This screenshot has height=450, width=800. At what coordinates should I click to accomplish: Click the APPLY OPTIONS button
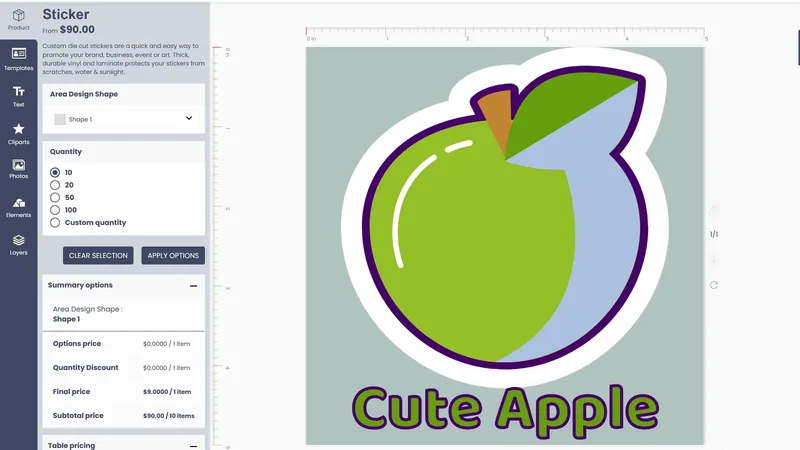click(173, 256)
